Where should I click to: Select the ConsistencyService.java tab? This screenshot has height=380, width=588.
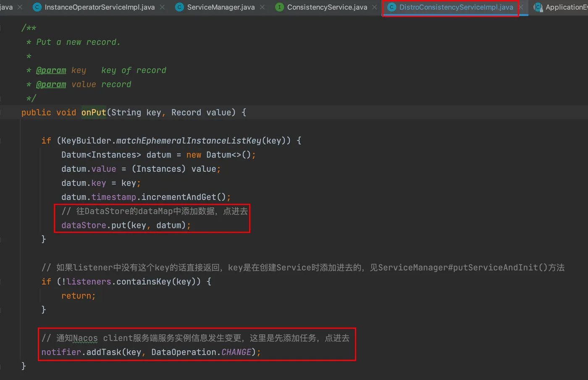[x=327, y=7]
